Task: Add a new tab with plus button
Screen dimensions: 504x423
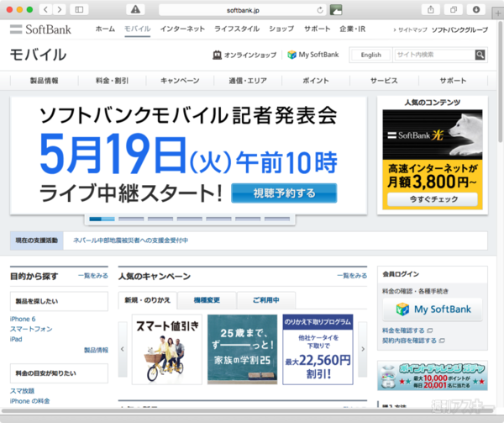Action: pyautogui.click(x=498, y=13)
